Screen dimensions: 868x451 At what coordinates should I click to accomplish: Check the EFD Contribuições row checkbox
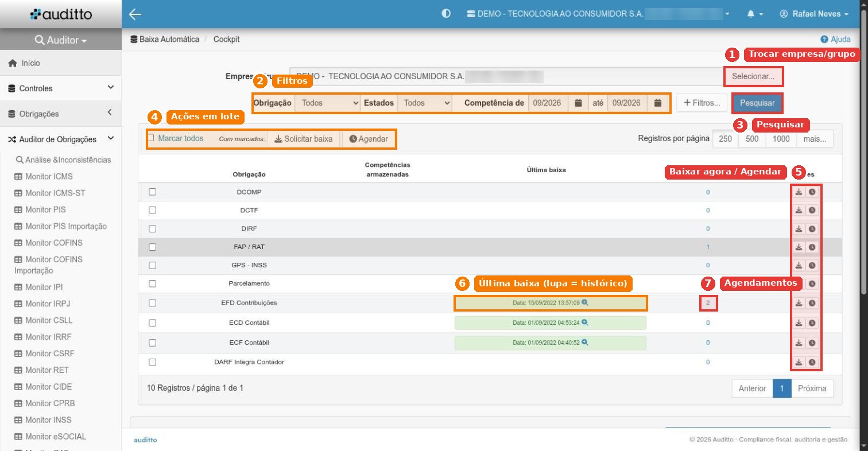pyautogui.click(x=153, y=303)
